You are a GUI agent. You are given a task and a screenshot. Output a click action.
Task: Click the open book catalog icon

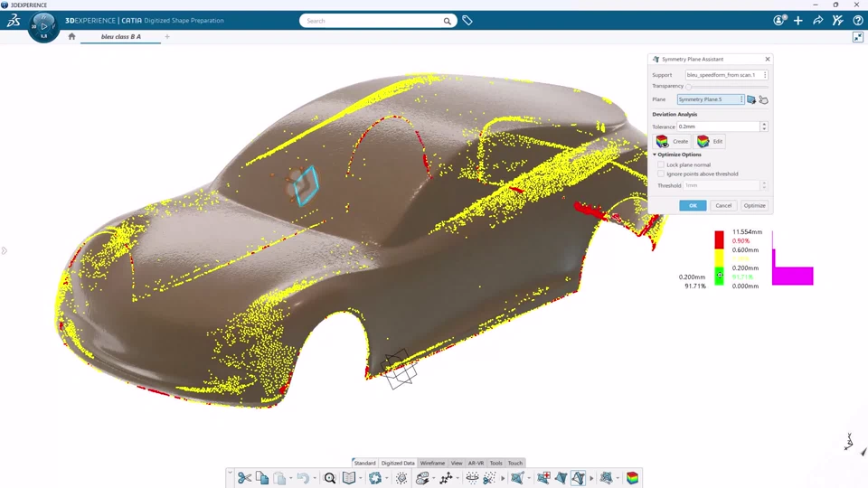tap(349, 478)
